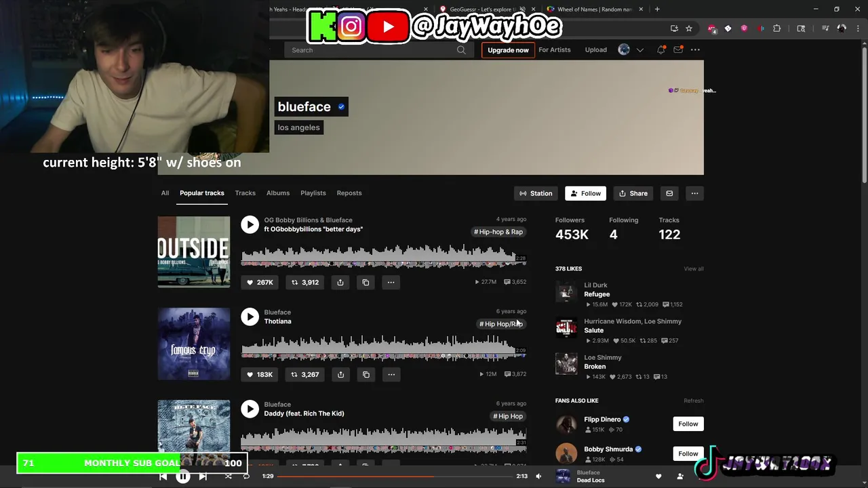868x488 pixels.
Task: Click the search magnifier icon
Action: pos(461,49)
